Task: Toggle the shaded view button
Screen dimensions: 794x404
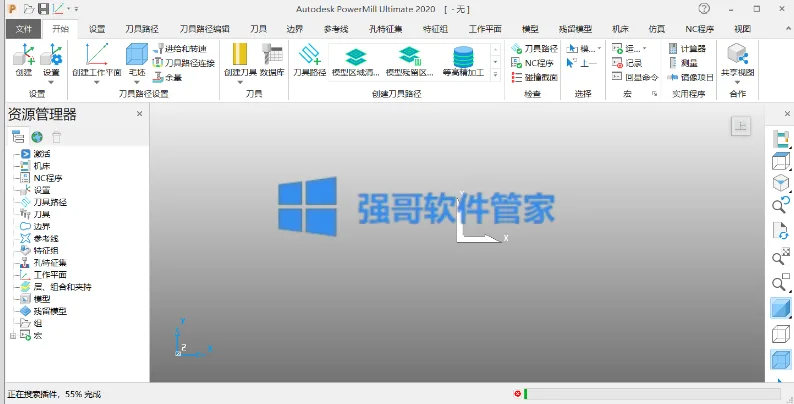Action: tap(780, 308)
